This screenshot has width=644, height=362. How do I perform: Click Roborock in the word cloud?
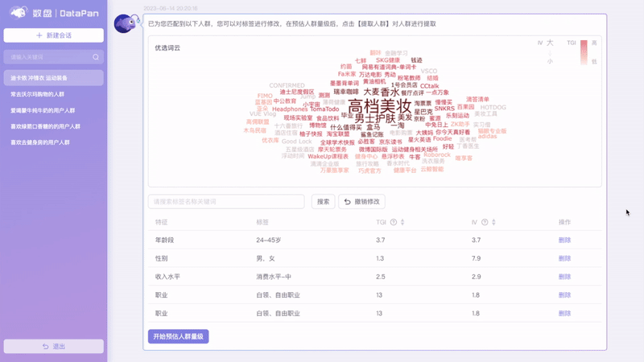point(437,154)
